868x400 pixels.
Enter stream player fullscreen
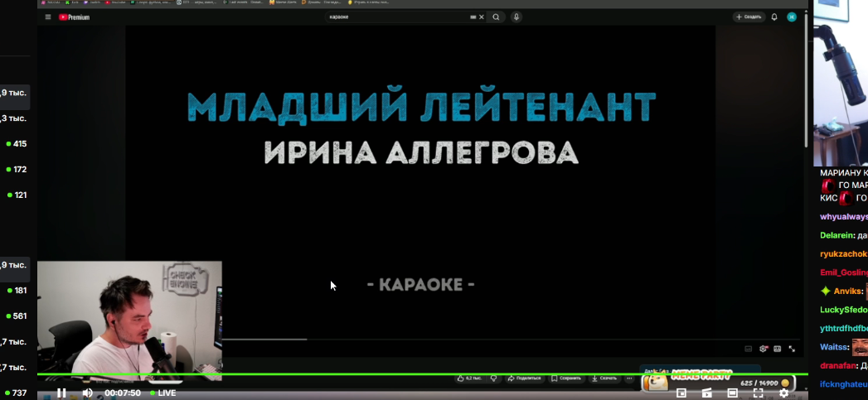(758, 393)
